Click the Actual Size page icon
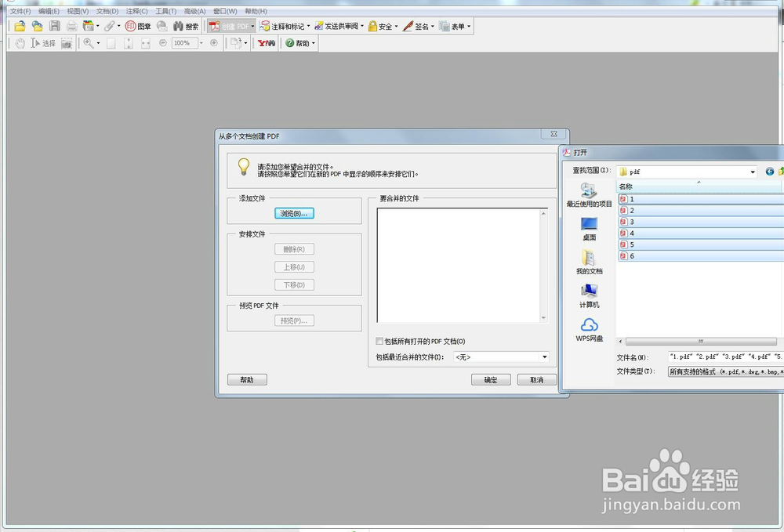This screenshot has height=532, width=784. pos(111,43)
